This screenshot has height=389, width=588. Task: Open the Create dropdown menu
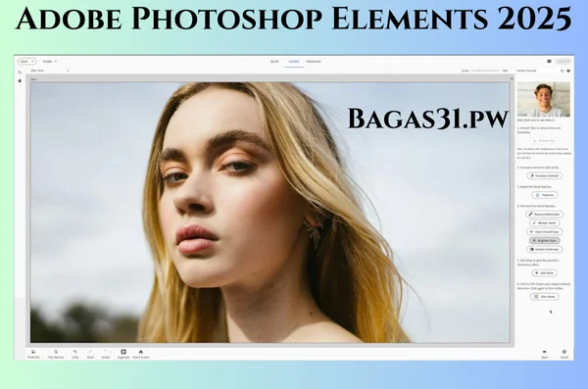[x=50, y=61]
